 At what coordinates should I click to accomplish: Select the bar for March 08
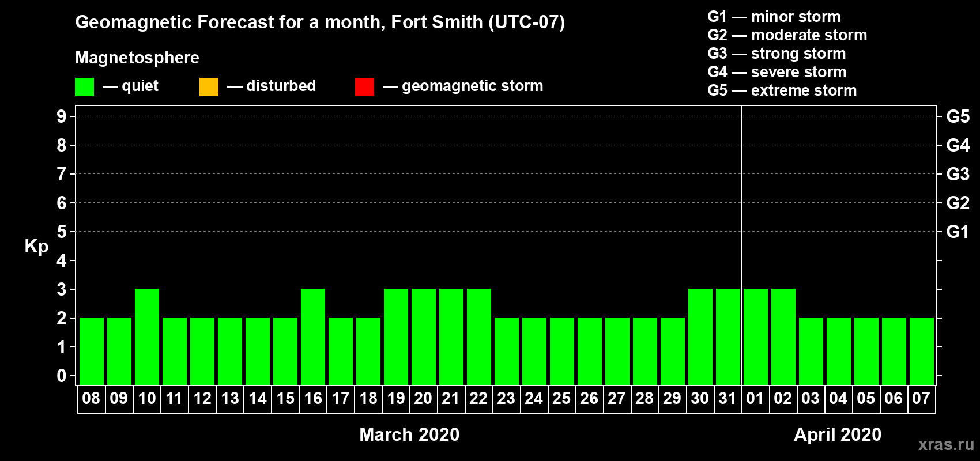tap(92, 351)
